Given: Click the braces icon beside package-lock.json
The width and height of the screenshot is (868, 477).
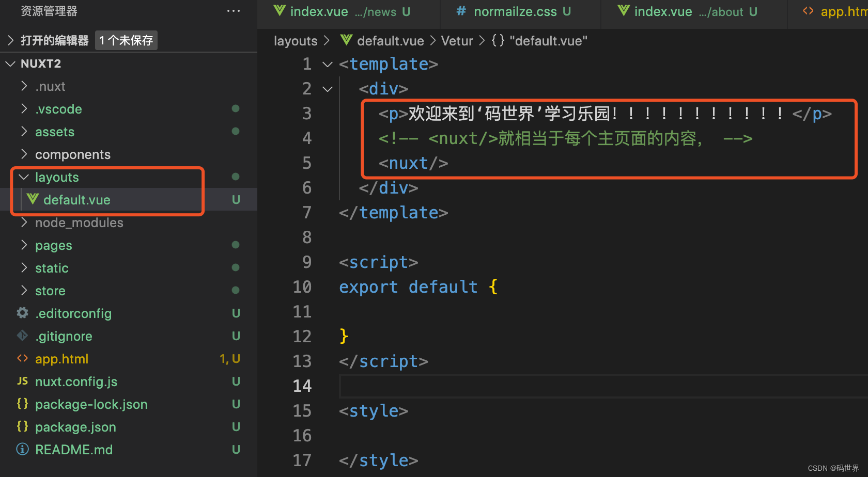Looking at the screenshot, I should coord(23,404).
